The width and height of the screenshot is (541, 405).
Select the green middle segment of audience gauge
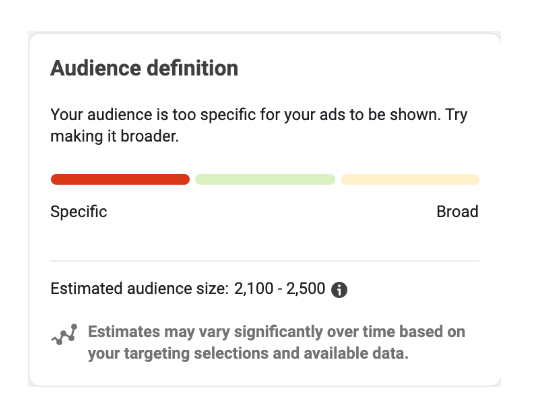[x=265, y=179]
